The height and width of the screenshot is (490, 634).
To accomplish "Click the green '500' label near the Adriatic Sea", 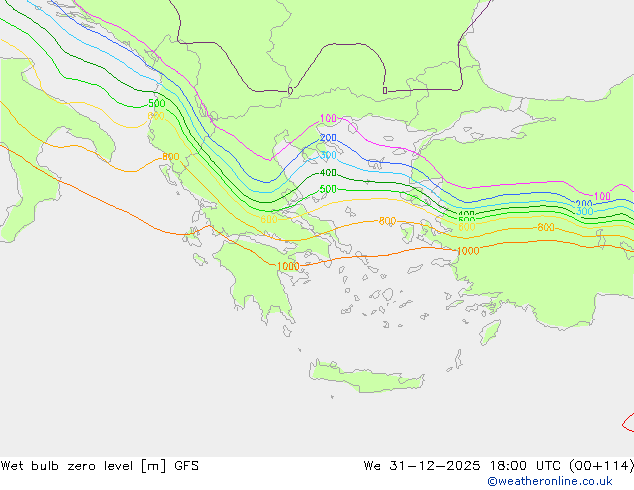I will [x=156, y=103].
